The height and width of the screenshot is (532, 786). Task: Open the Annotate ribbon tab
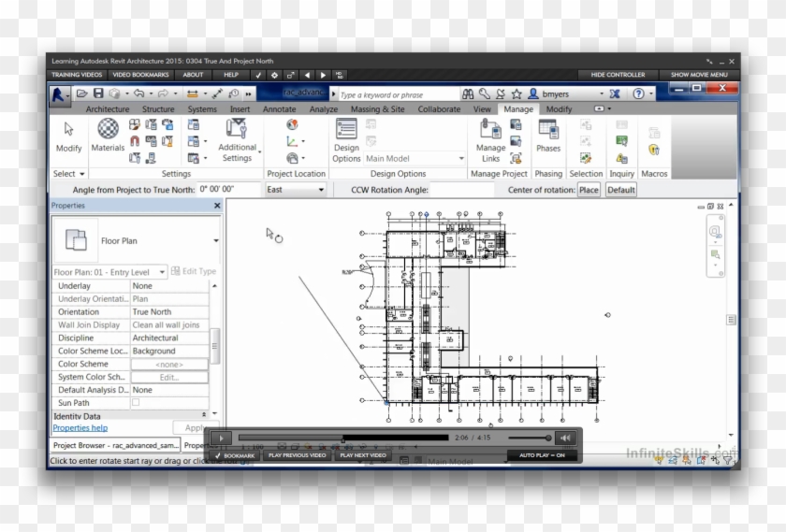click(279, 109)
